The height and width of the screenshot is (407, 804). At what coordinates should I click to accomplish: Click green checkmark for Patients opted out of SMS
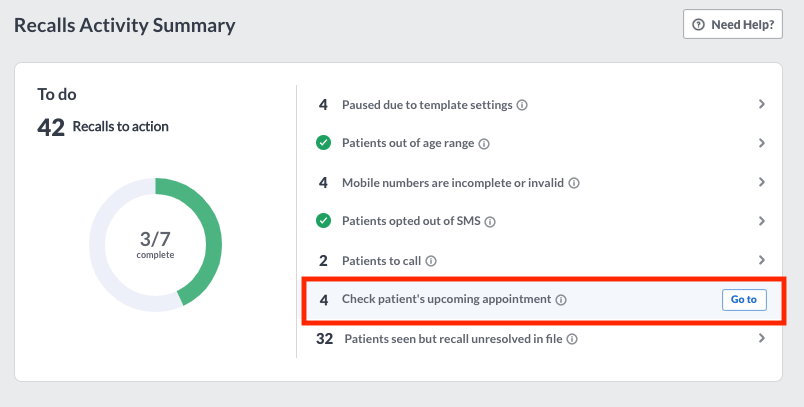(x=324, y=221)
